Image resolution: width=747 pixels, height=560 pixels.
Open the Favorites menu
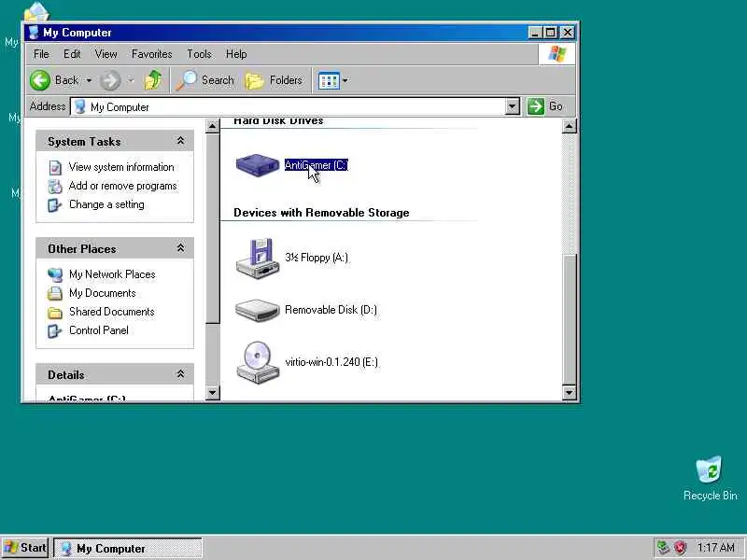(152, 54)
